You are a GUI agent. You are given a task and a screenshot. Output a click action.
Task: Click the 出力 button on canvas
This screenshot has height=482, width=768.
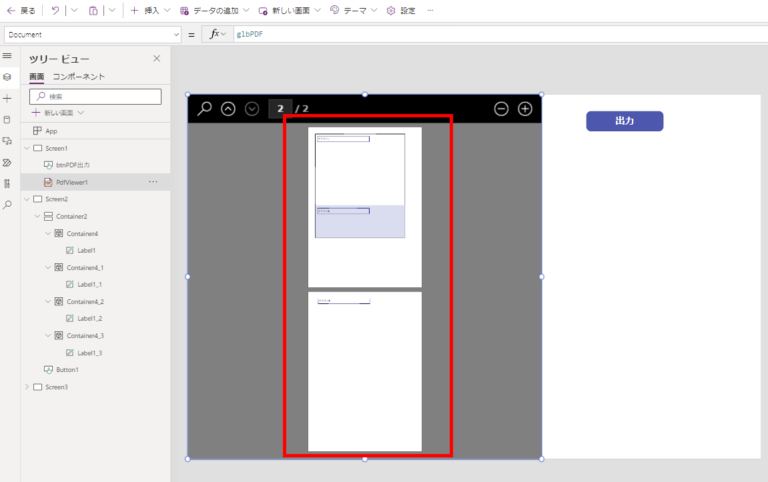[624, 121]
